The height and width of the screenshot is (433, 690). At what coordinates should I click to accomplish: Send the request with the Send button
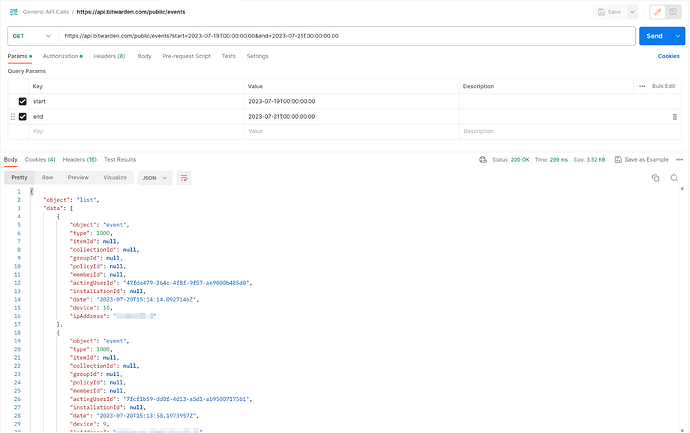[654, 36]
